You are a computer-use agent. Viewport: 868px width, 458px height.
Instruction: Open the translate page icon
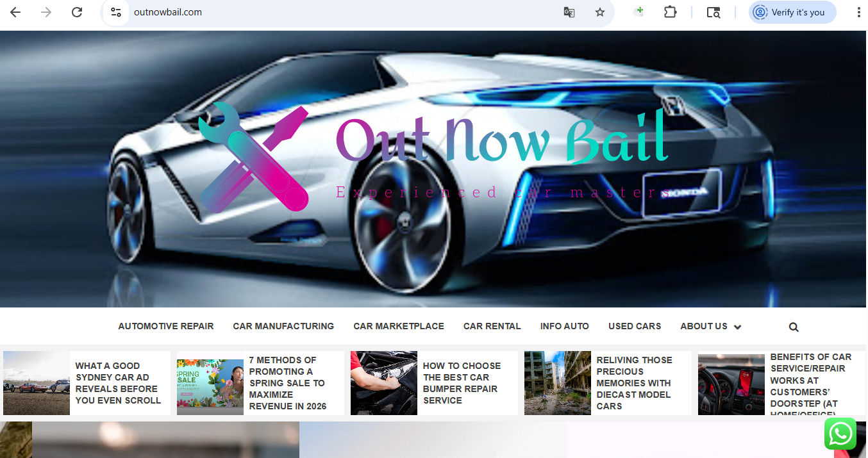coord(569,12)
